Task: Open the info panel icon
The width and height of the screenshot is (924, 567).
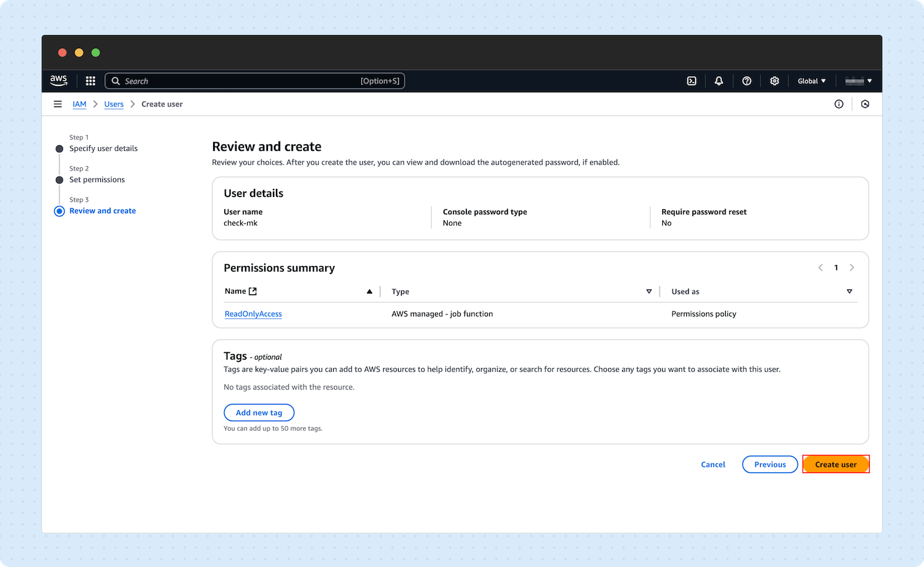Action: pos(839,104)
